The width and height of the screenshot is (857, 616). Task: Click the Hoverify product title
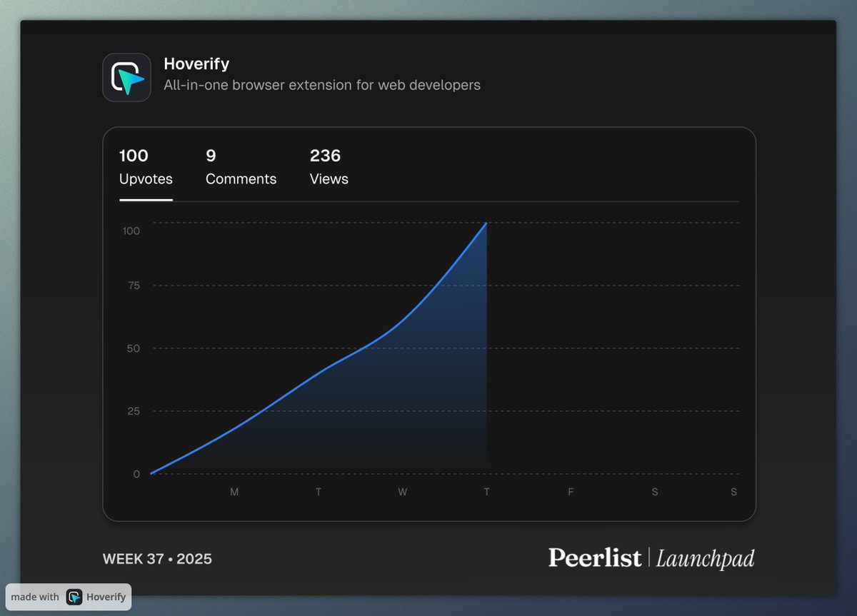coord(196,64)
